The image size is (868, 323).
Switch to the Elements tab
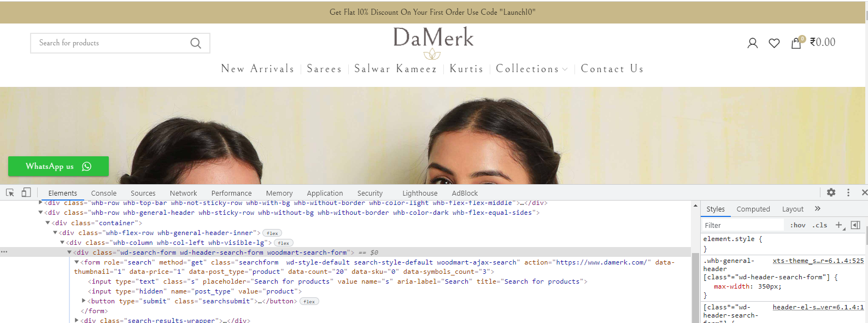coord(63,193)
